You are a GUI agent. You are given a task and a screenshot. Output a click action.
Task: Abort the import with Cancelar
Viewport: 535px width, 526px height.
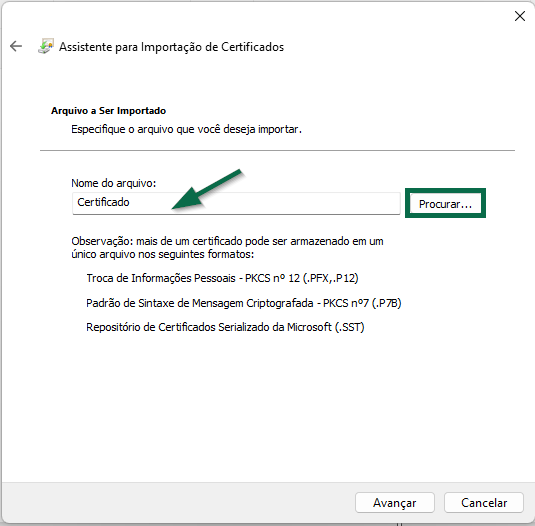[x=484, y=502]
